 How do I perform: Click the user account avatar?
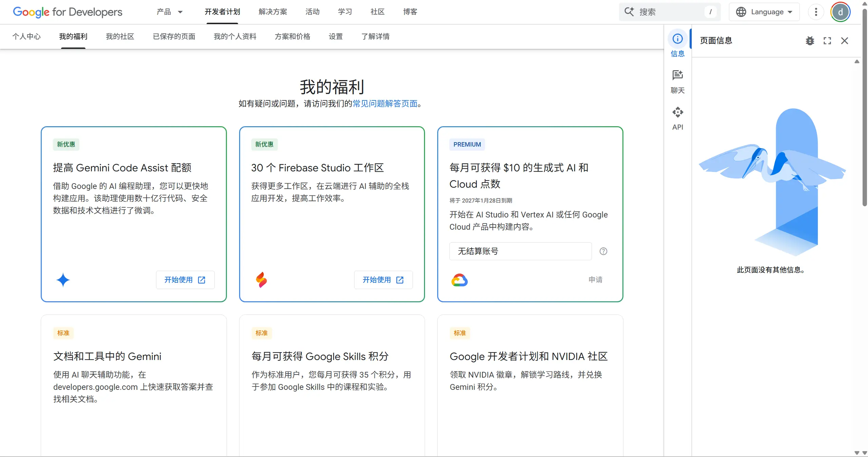840,12
